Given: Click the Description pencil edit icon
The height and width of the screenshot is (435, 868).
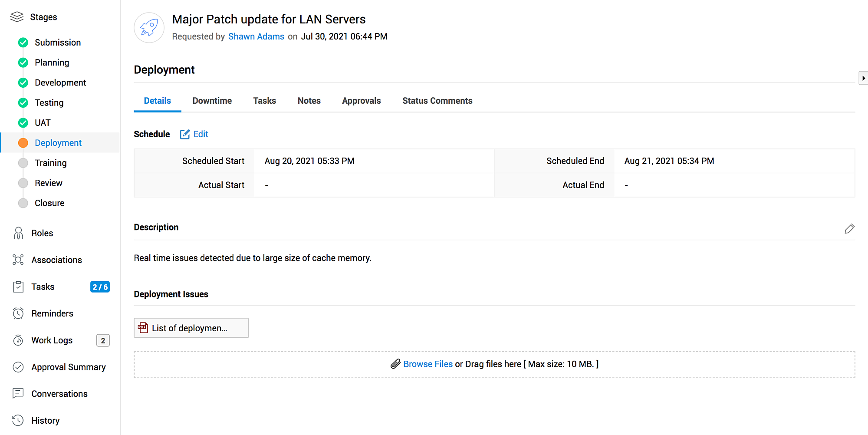Looking at the screenshot, I should click(849, 229).
